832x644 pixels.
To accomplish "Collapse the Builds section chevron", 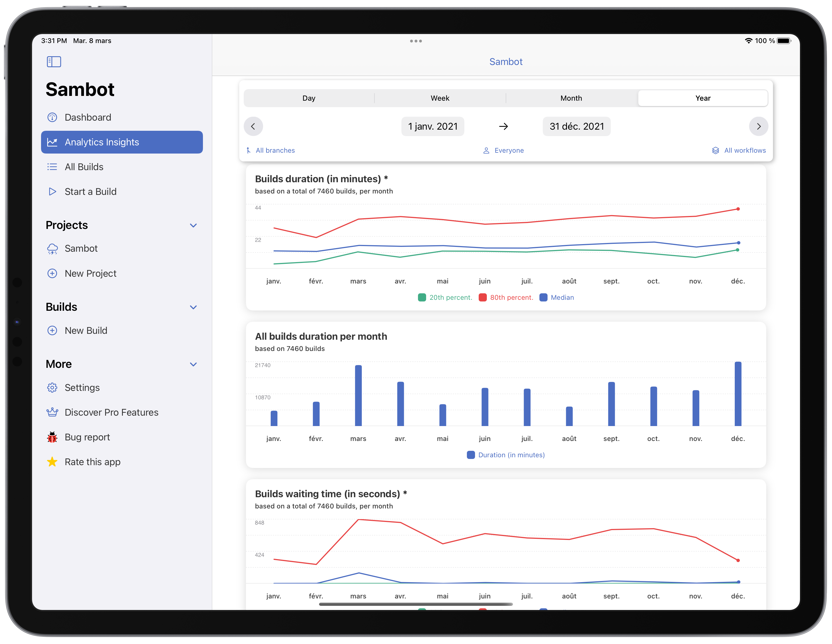I will pos(193,308).
